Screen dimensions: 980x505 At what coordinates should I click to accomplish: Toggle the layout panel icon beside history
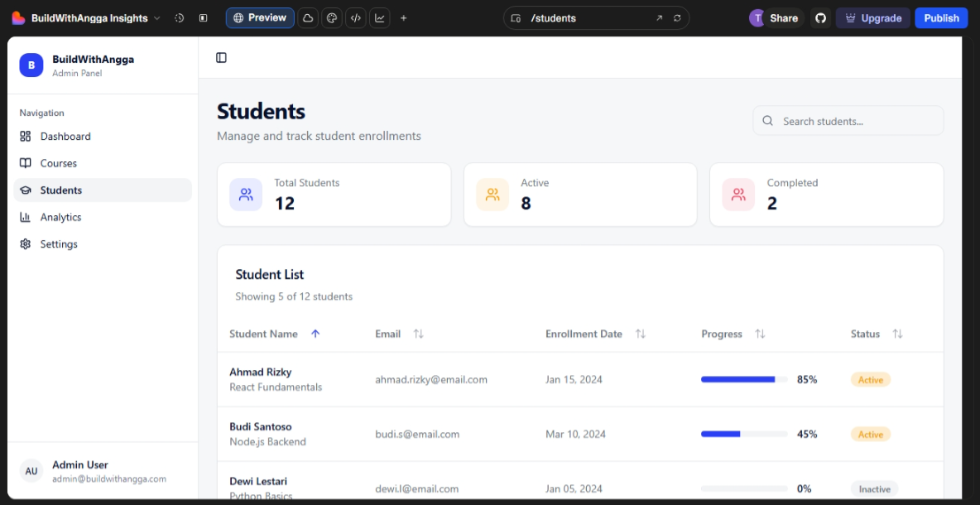[x=203, y=18]
